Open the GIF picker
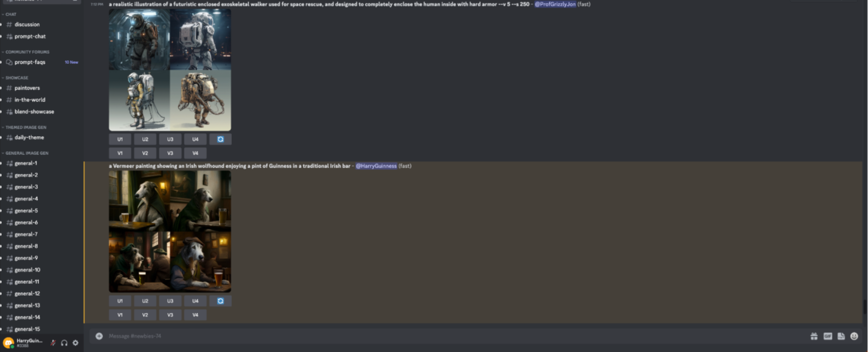 coord(828,336)
